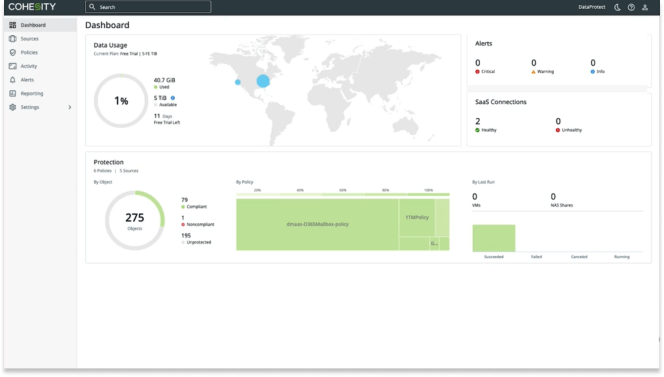
Task: Open the Activity menu item
Action: coord(40,66)
